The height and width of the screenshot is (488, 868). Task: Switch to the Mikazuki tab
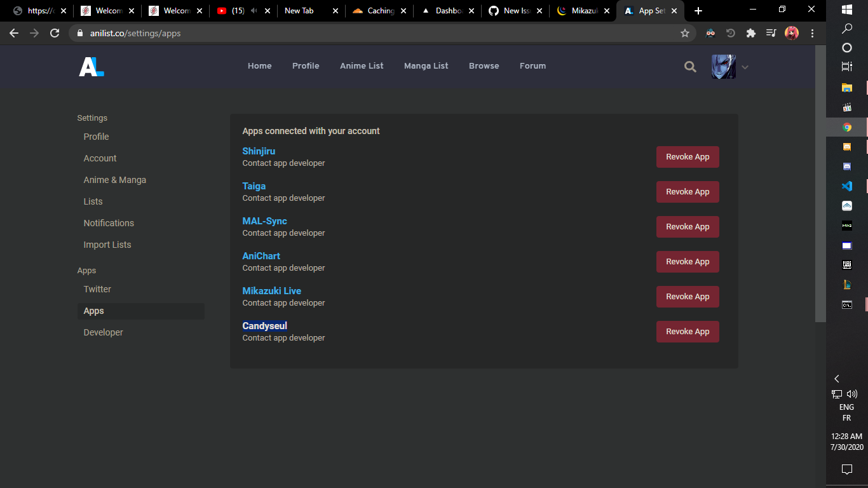pos(583,11)
